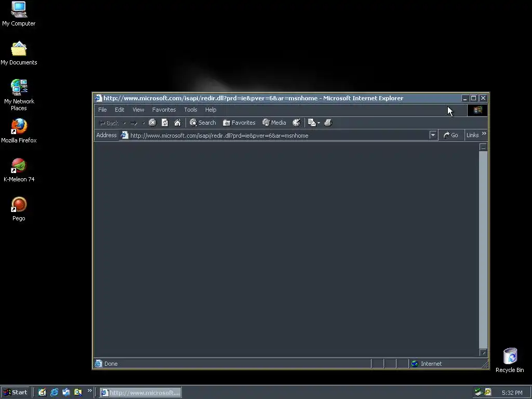Open the Edit menu

(119, 110)
